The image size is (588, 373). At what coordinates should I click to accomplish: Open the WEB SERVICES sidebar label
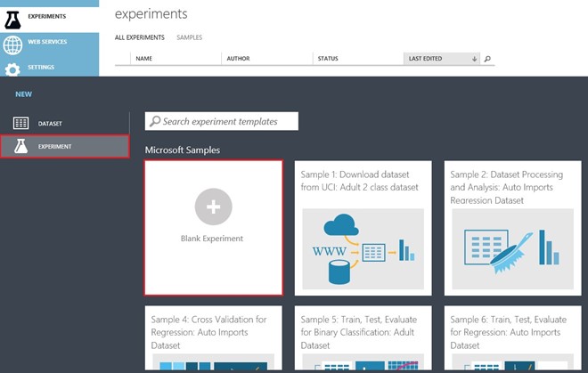[x=47, y=42]
